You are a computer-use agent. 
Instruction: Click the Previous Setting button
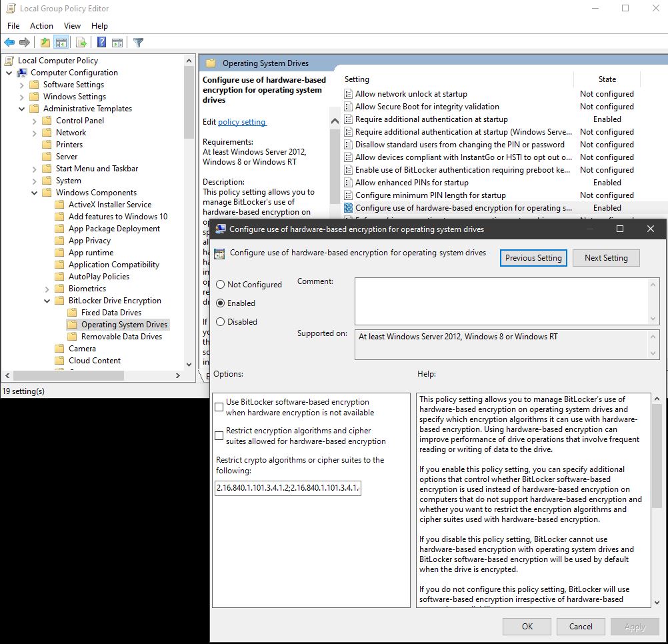533,258
